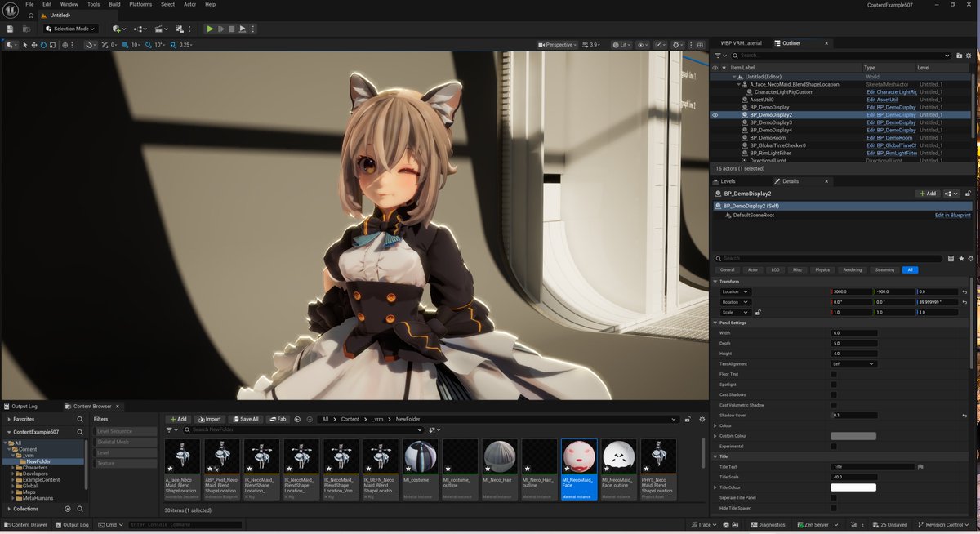This screenshot has height=534, width=980.
Task: Activate the Translate move gizmo tool
Action: (x=33, y=45)
